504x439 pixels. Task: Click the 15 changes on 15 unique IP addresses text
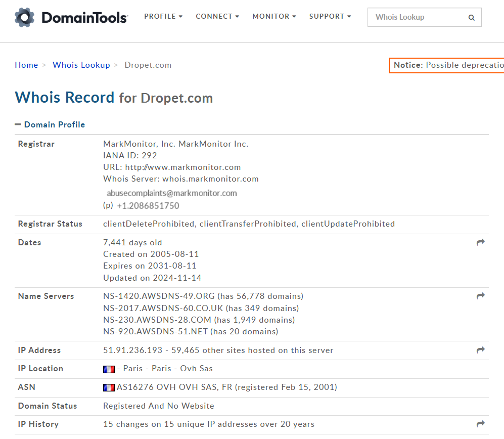pos(209,424)
